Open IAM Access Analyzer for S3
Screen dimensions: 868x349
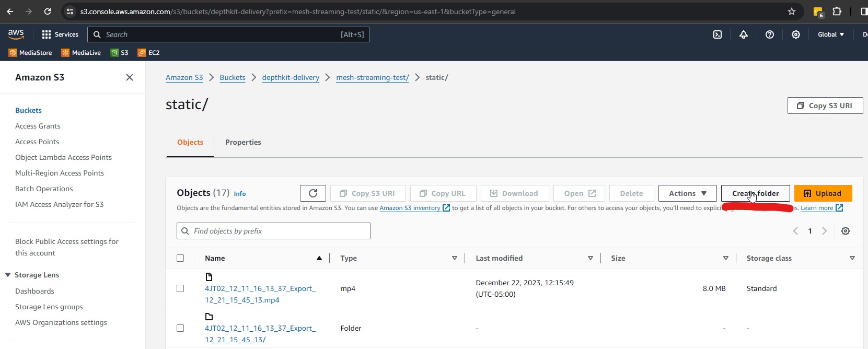tap(59, 204)
